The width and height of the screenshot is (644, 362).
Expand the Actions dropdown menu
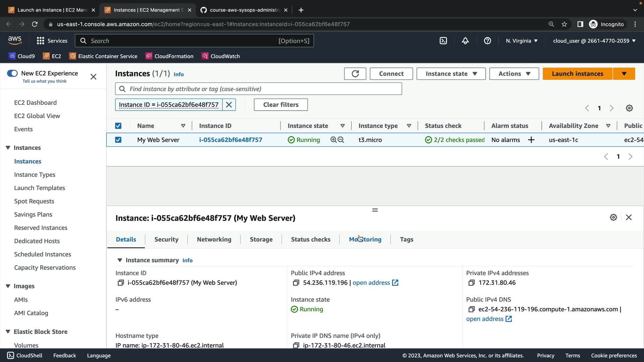pos(514,74)
